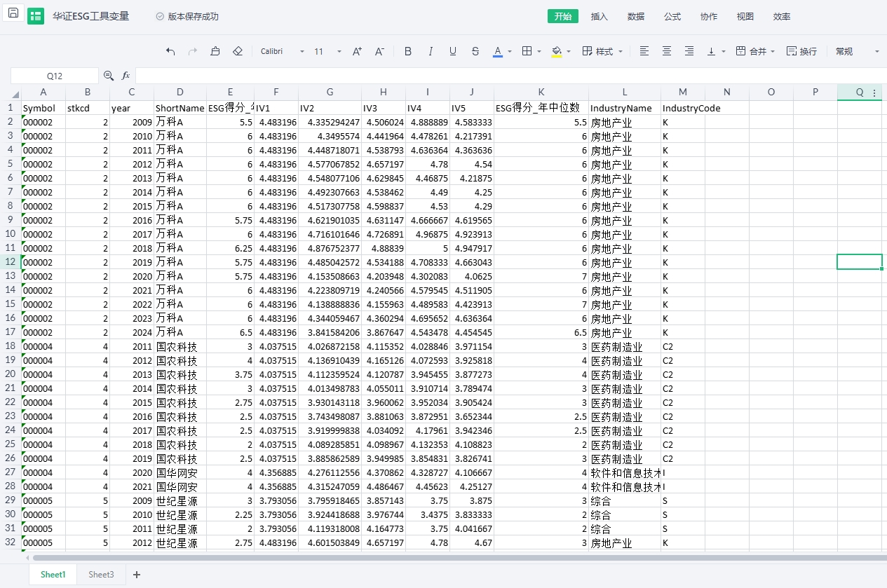The image size is (887, 588).
Task: Toggle underline formatting
Action: 453,51
